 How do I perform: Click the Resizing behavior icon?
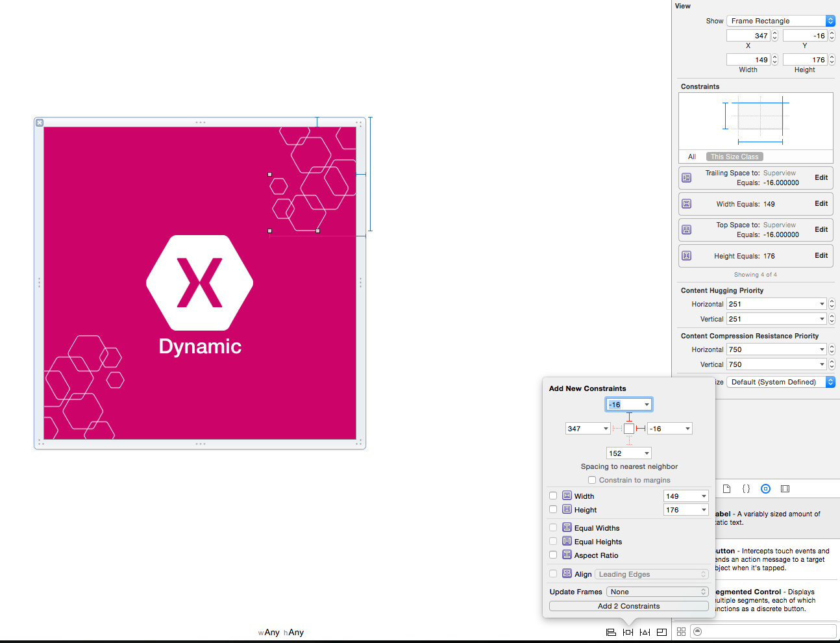click(x=661, y=631)
